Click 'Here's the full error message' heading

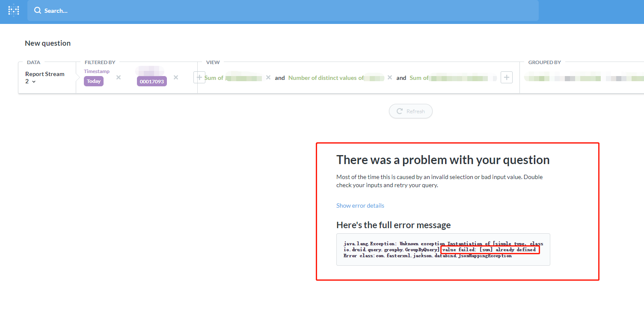[394, 225]
